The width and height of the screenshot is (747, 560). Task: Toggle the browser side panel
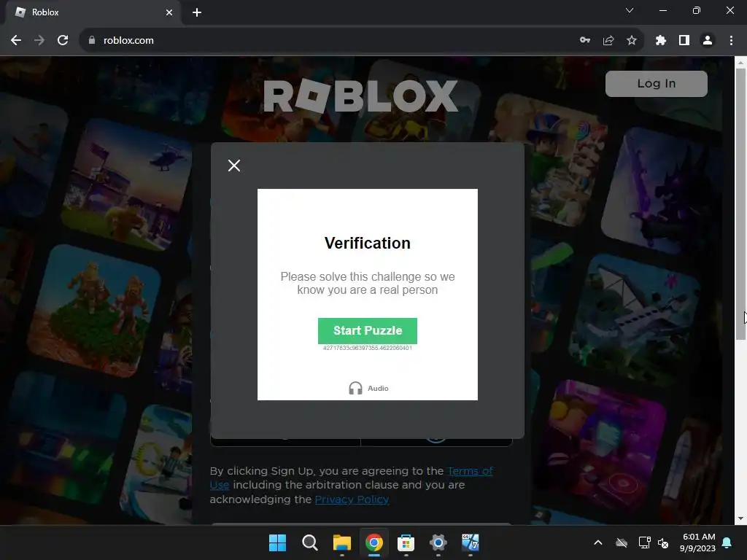pos(684,41)
